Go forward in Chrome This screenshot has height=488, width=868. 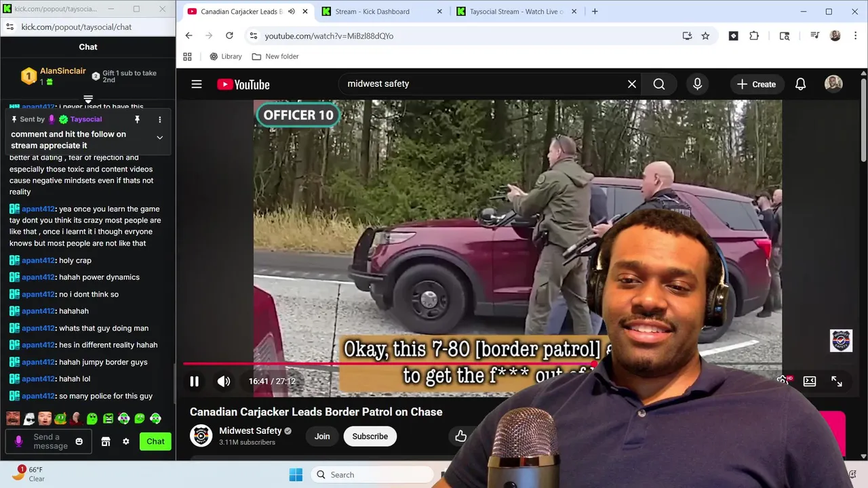[x=209, y=36]
